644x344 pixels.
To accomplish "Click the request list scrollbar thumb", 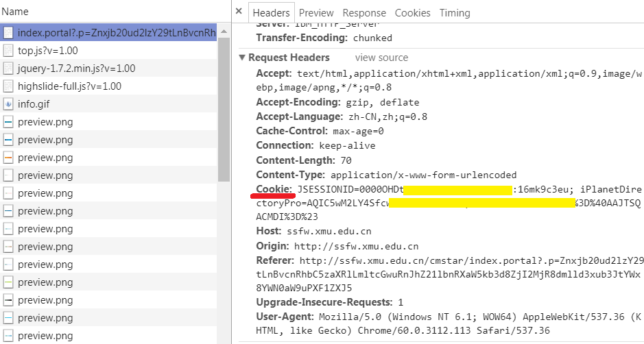I will [224, 109].
